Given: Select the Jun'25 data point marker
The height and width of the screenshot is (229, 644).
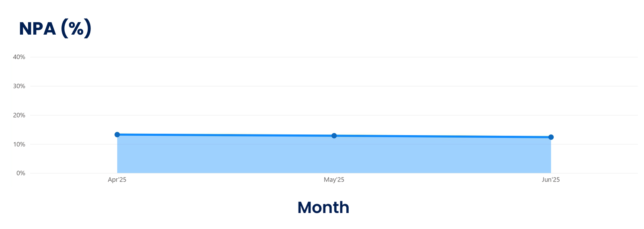Looking at the screenshot, I should point(551,137).
